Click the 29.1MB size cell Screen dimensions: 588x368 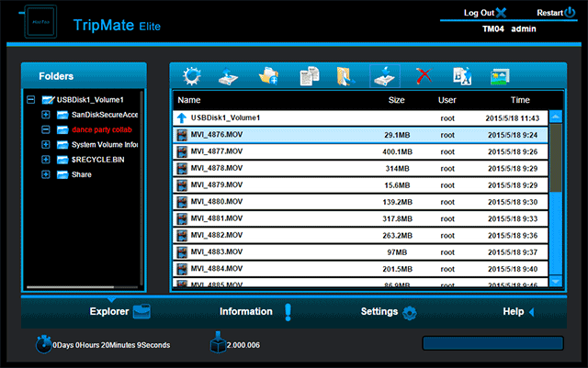tap(397, 135)
